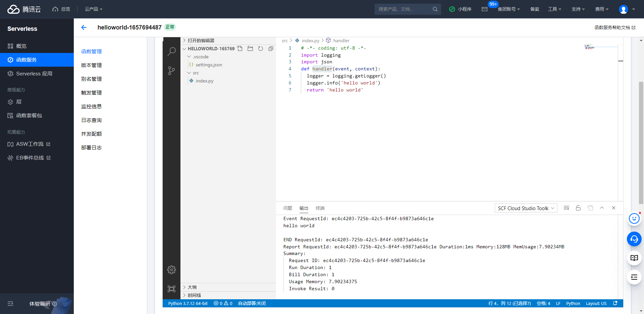
Task: Close the bottom output panel
Action: [614, 208]
